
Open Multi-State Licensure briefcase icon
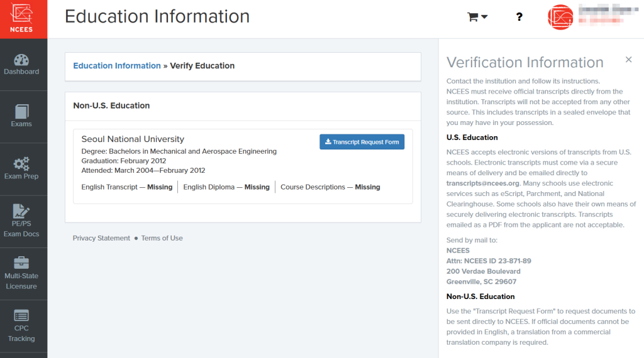point(21,263)
